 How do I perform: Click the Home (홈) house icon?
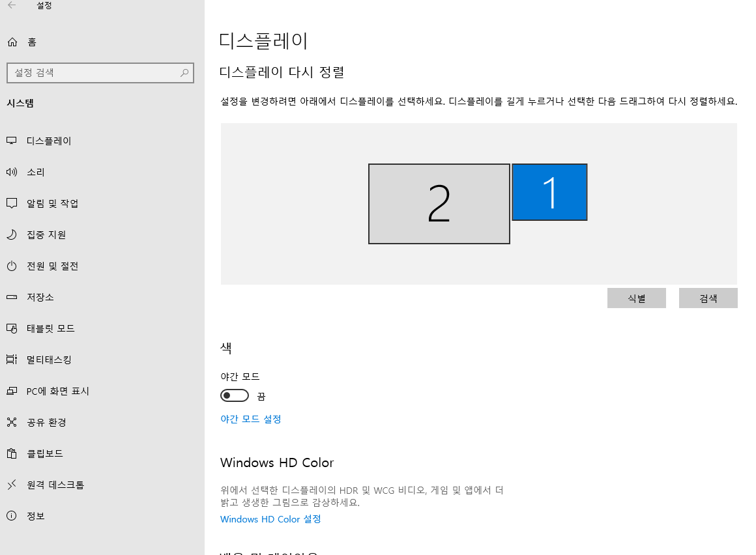[x=12, y=42]
